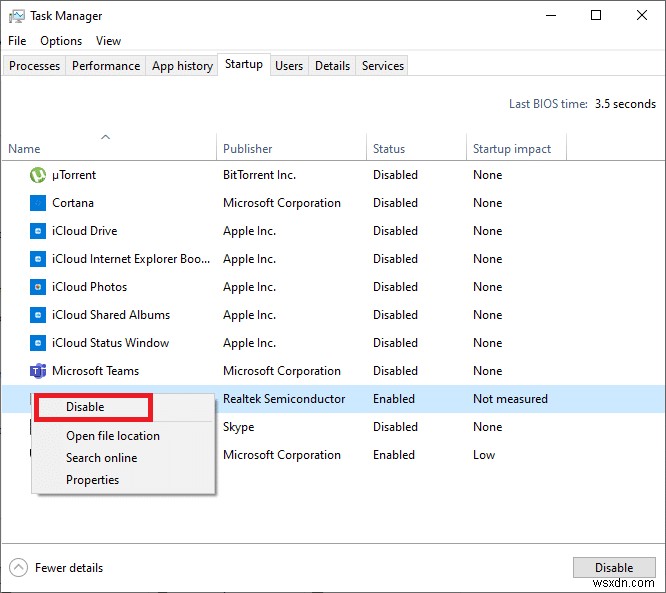Open the Services tab
Viewport: 666px width, 593px height.
pyautogui.click(x=383, y=66)
